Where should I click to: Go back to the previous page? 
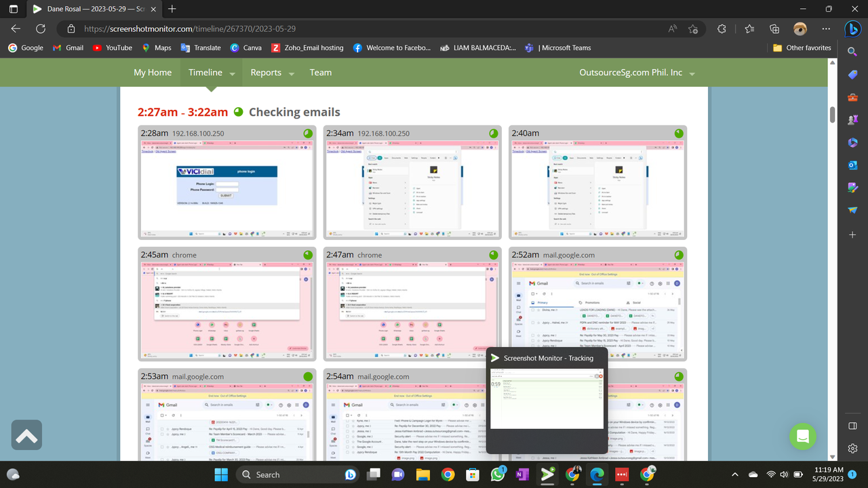(x=16, y=29)
